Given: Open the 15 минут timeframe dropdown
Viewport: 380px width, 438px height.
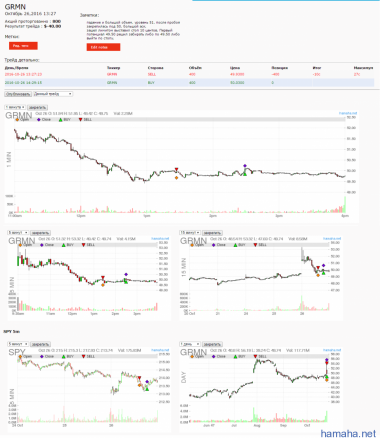Looking at the screenshot, I should [190, 232].
